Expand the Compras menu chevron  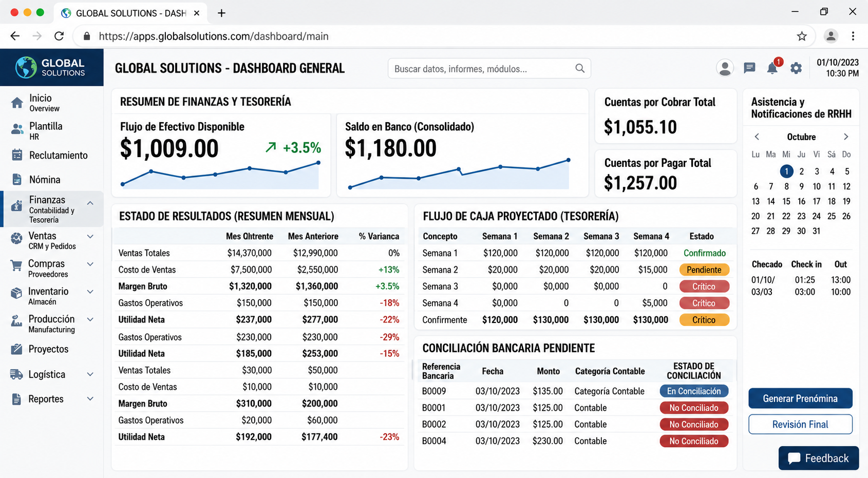coord(90,264)
